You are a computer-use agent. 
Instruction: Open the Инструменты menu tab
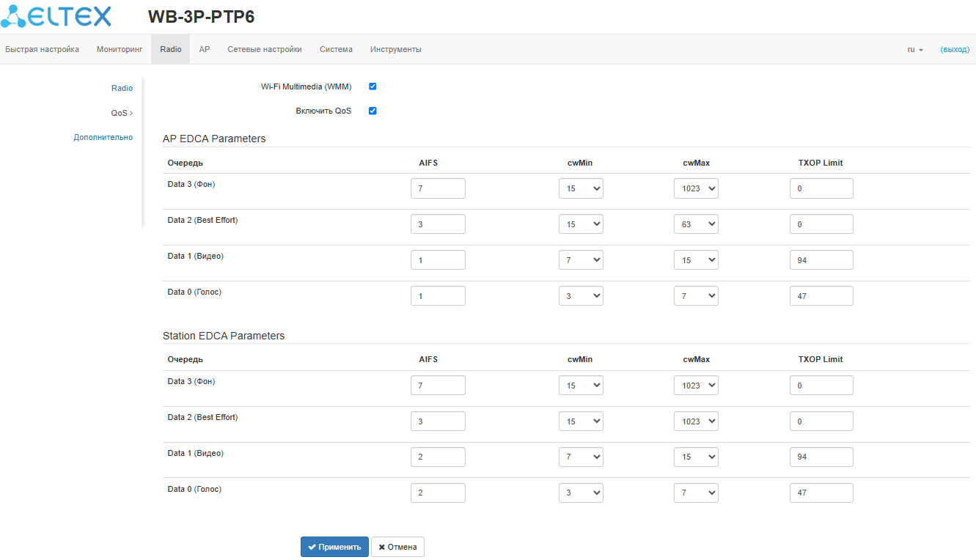(396, 50)
